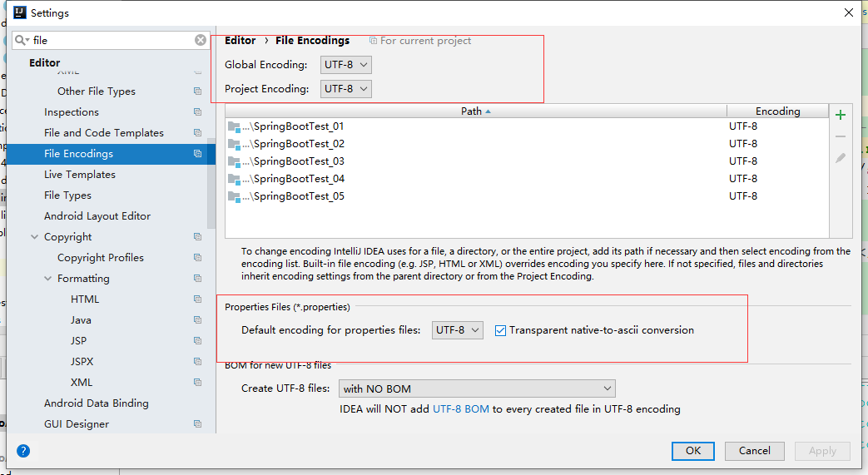The image size is (868, 475).
Task: Click the Editor breadcrumb
Action: click(241, 41)
